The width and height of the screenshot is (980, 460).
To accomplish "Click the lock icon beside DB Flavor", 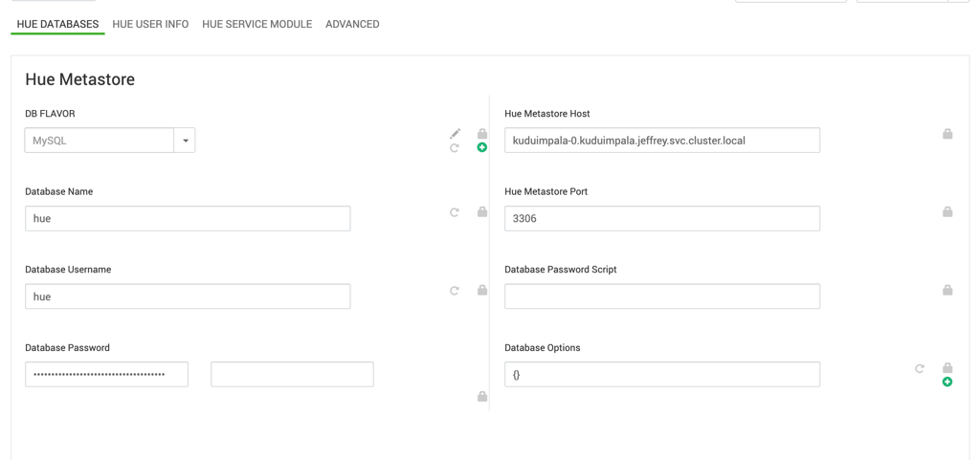I will click(482, 134).
